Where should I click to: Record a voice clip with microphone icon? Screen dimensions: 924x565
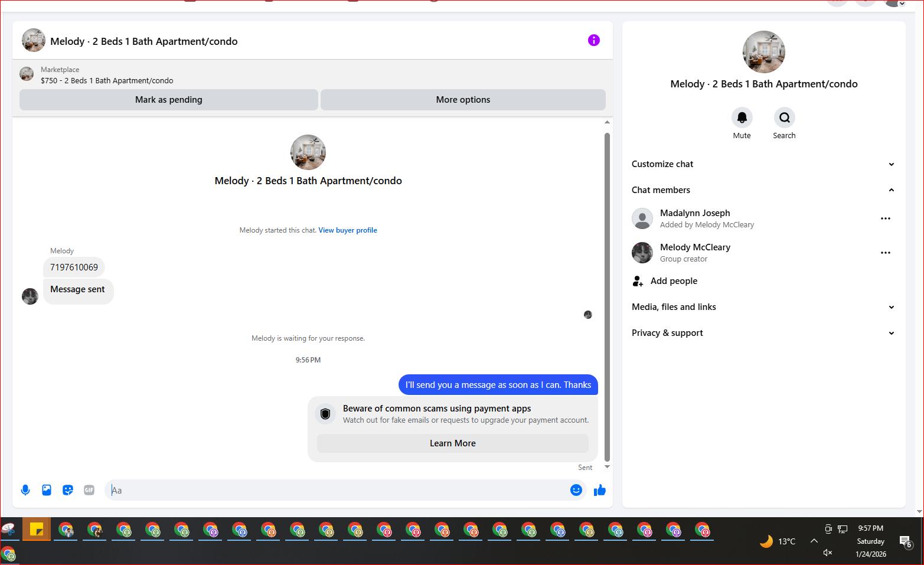[x=25, y=490]
